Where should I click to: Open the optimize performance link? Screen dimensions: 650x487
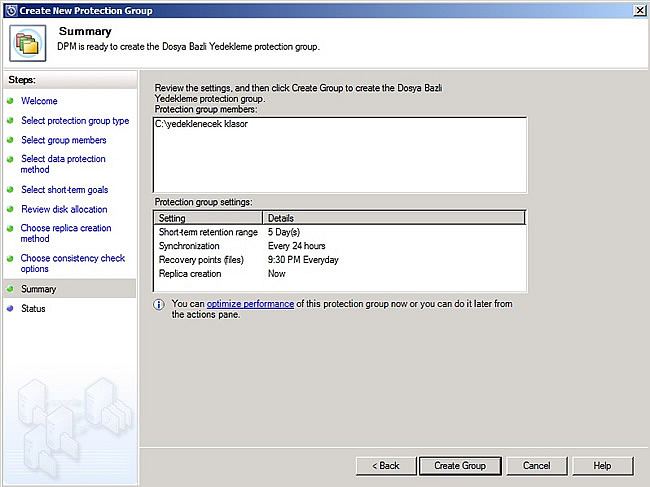point(250,304)
